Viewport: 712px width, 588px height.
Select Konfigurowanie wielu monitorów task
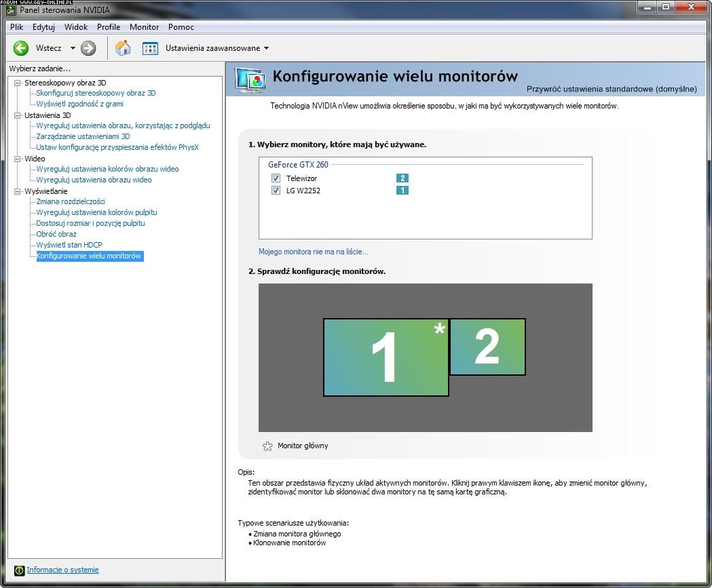tap(90, 256)
